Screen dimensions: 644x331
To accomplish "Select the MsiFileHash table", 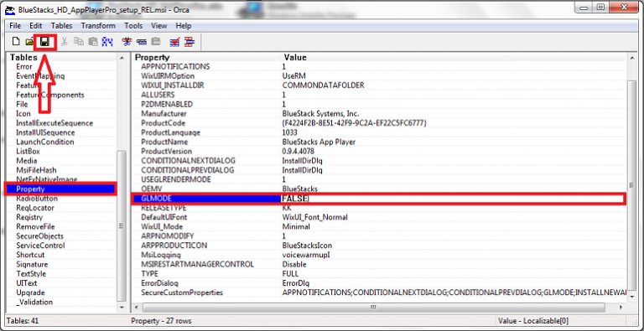I will pyautogui.click(x=37, y=170).
